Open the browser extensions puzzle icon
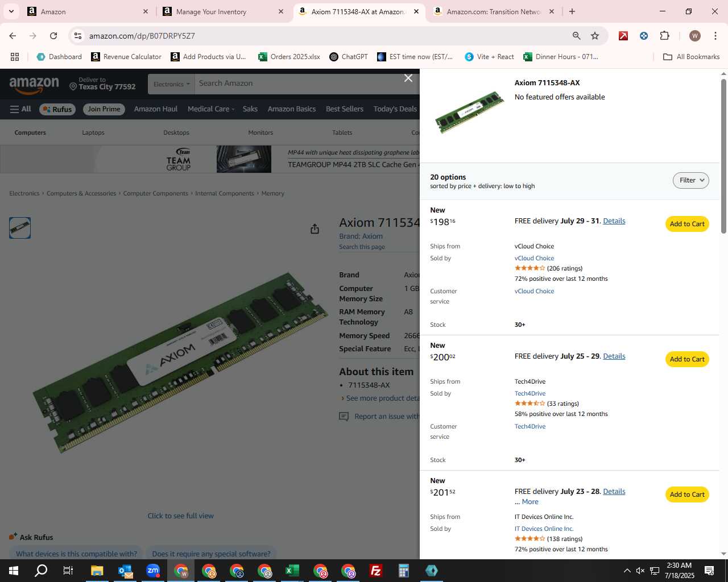The width and height of the screenshot is (728, 582). [664, 36]
